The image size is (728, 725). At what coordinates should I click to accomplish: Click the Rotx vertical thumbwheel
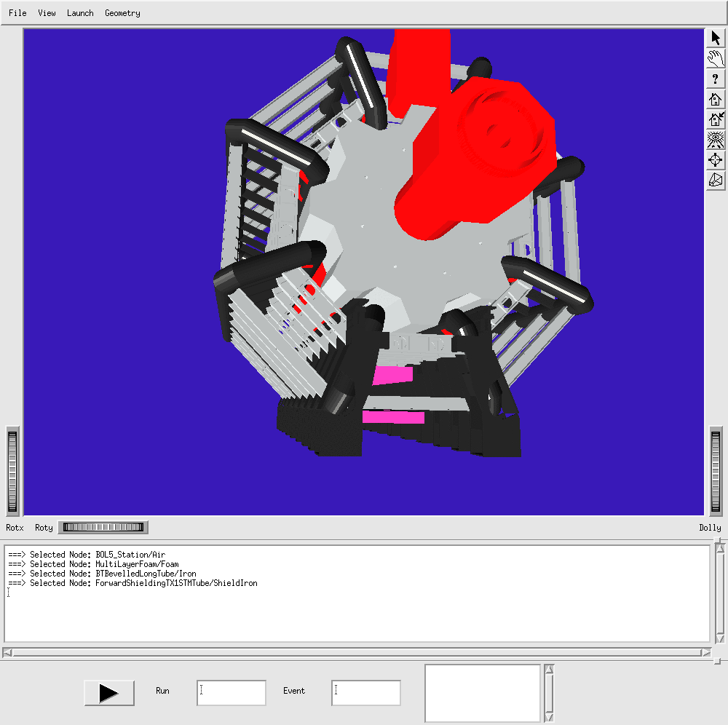coord(12,472)
